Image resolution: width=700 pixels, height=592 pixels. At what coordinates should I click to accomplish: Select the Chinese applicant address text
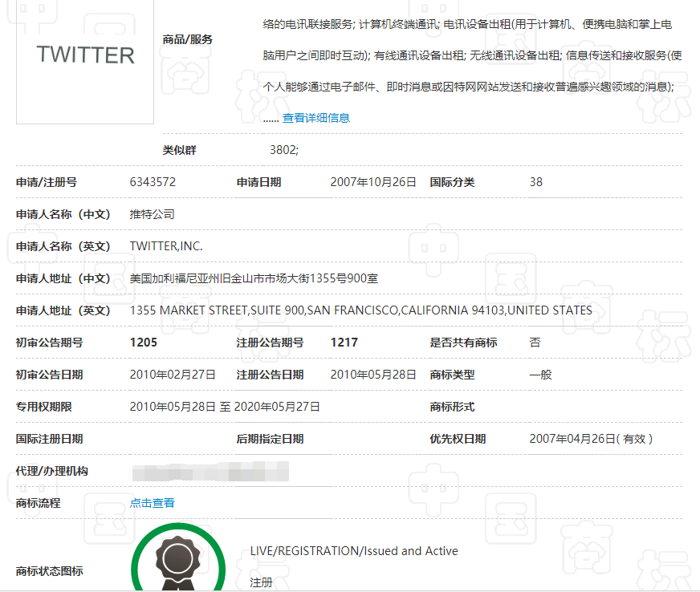coord(254,278)
